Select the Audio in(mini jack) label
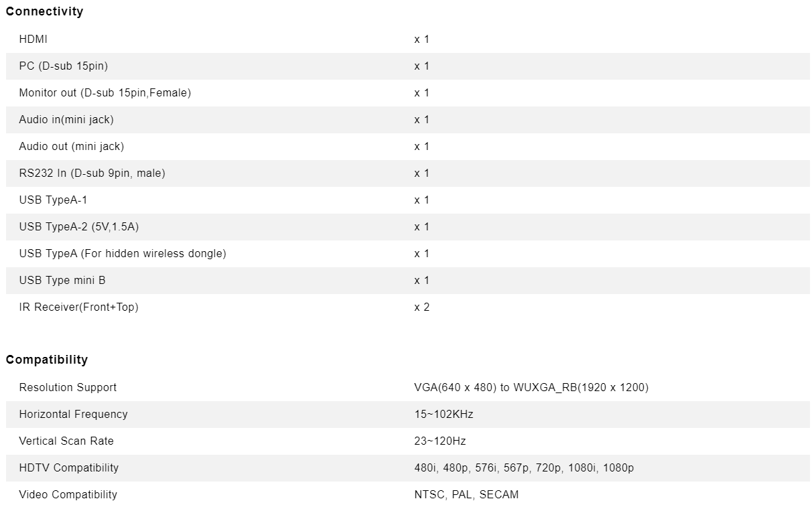The width and height of the screenshot is (812, 509). (66, 120)
